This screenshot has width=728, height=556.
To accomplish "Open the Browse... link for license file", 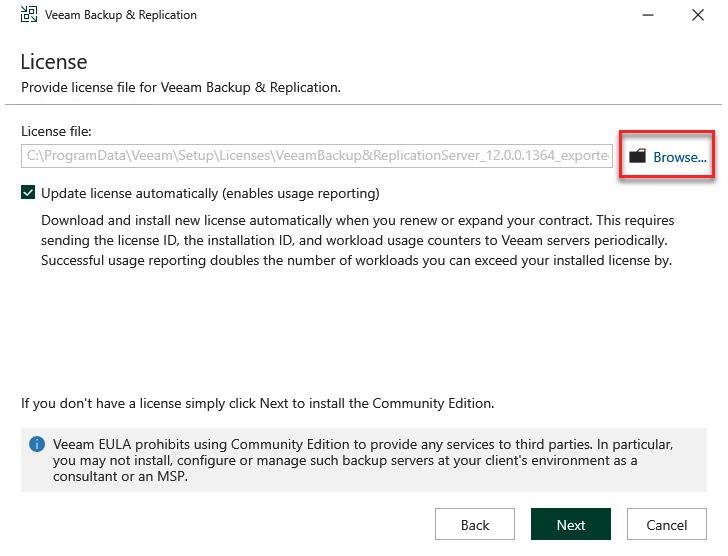I will point(680,157).
